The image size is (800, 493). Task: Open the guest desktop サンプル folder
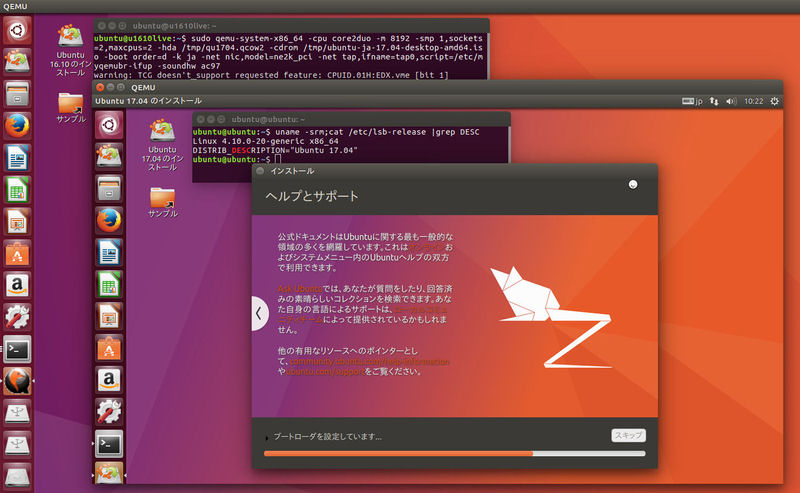[163, 203]
